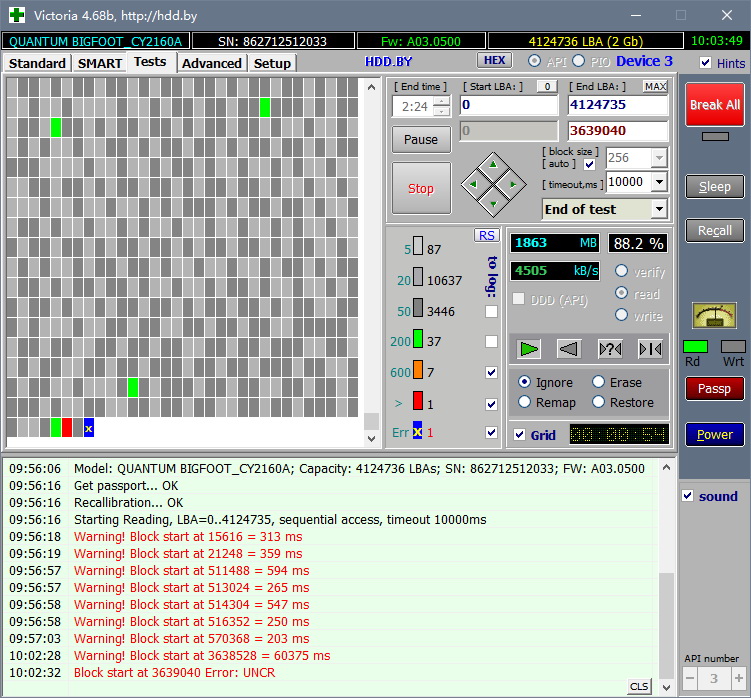Open the End of test dropdown
751x698 pixels.
coord(658,209)
